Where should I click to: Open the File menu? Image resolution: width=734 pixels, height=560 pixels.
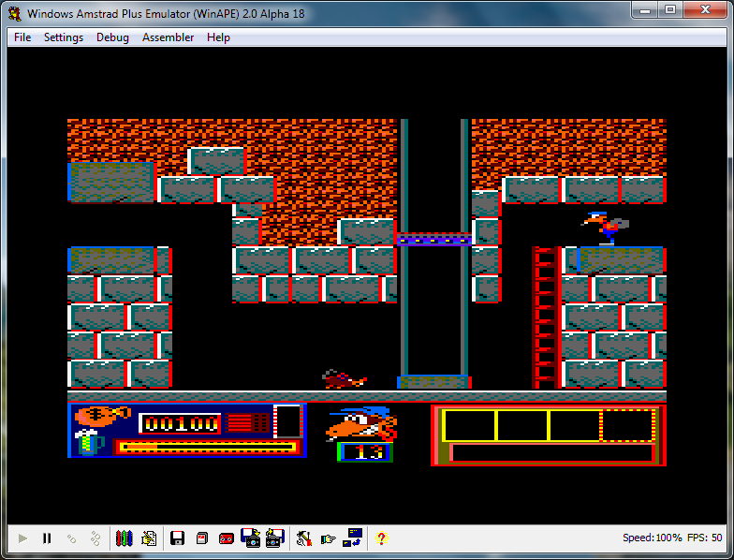point(22,37)
